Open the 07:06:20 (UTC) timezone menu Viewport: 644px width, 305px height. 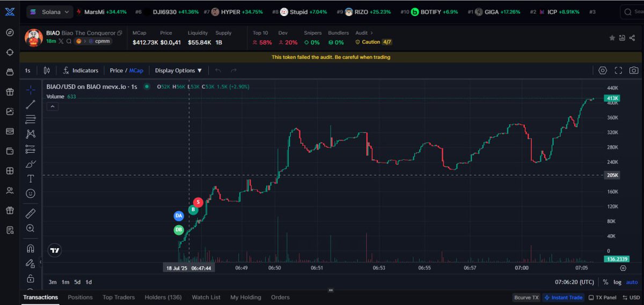pyautogui.click(x=574, y=282)
